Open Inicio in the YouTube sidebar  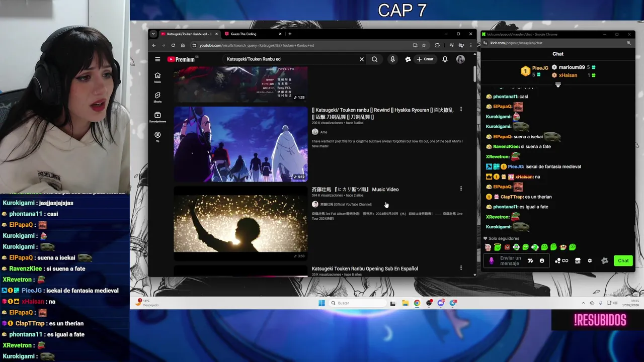coord(157,77)
